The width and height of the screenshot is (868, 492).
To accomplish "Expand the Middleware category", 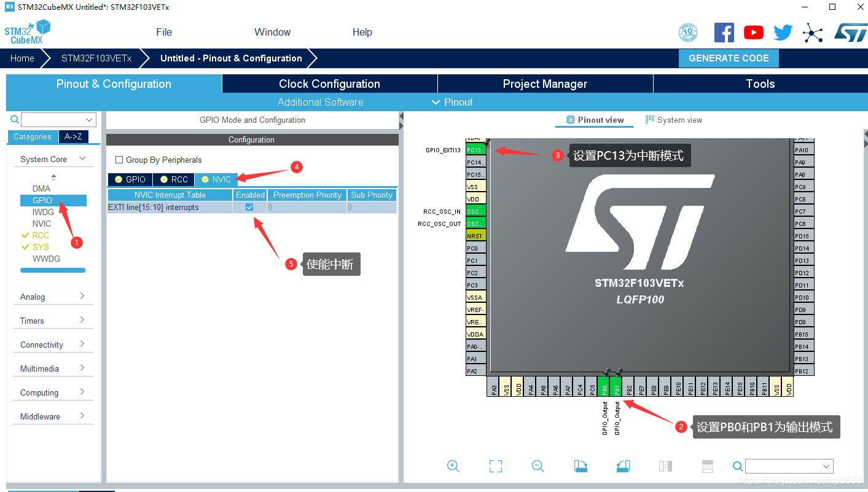I will point(53,416).
